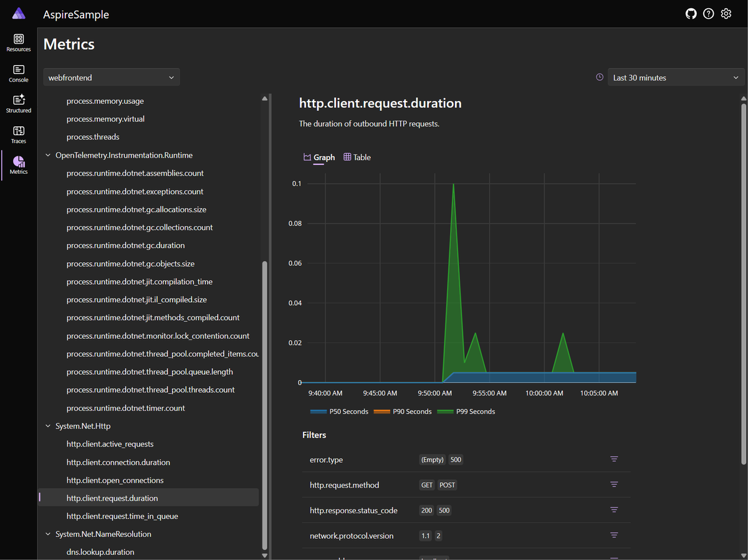This screenshot has width=748, height=560.
Task: Open the GitHub repository icon
Action: [691, 14]
